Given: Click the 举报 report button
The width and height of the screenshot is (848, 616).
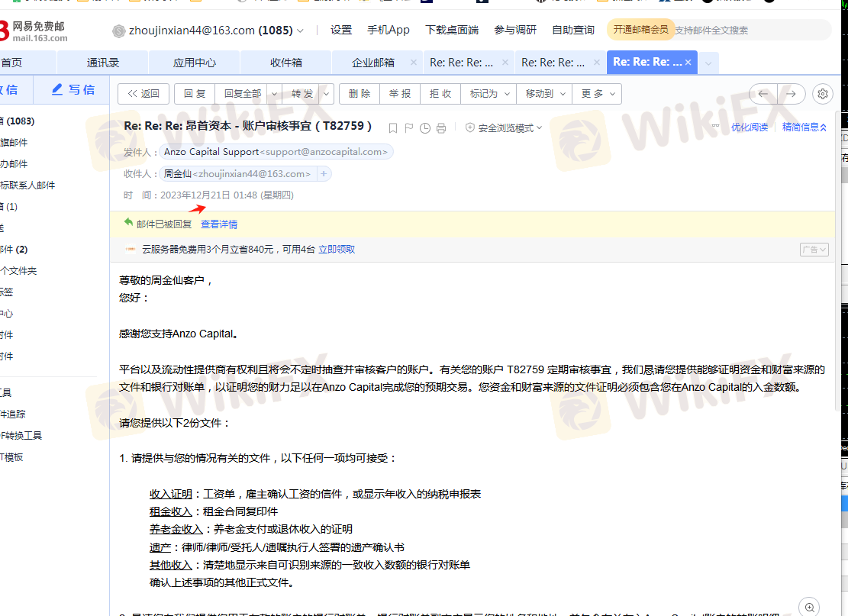Looking at the screenshot, I should [400, 94].
